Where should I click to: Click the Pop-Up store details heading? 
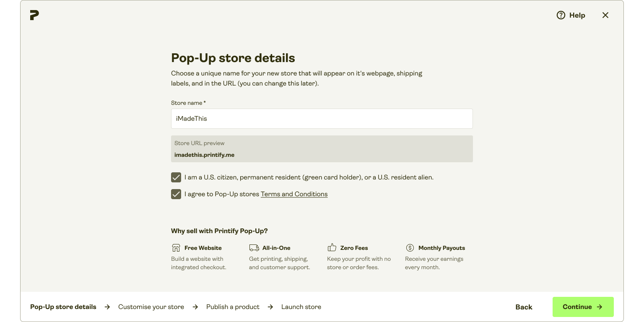tap(233, 58)
